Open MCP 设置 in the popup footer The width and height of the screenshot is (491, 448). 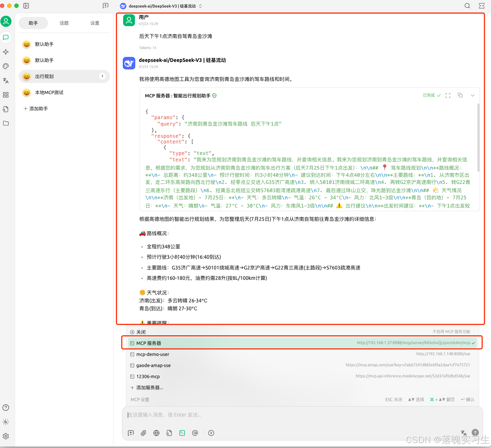click(x=140, y=400)
